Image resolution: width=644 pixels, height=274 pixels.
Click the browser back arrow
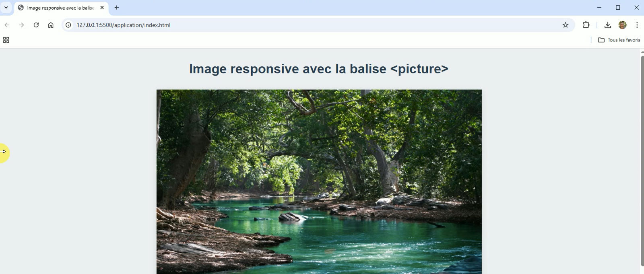7,25
